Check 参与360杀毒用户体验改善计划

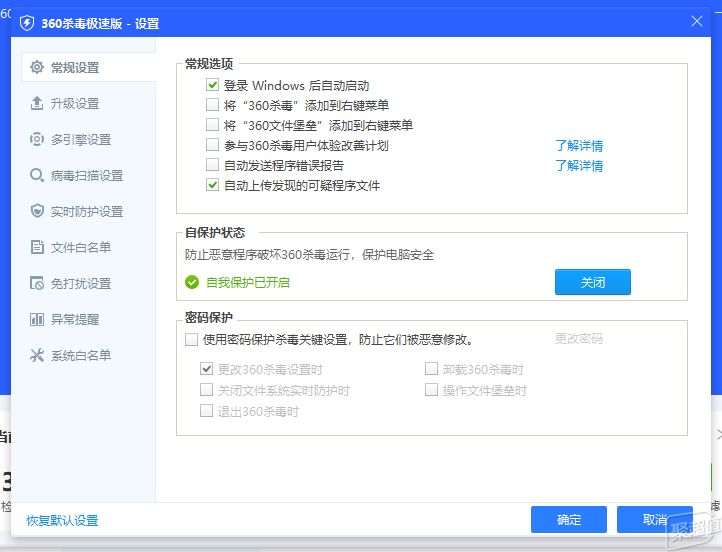pyautogui.click(x=212, y=145)
